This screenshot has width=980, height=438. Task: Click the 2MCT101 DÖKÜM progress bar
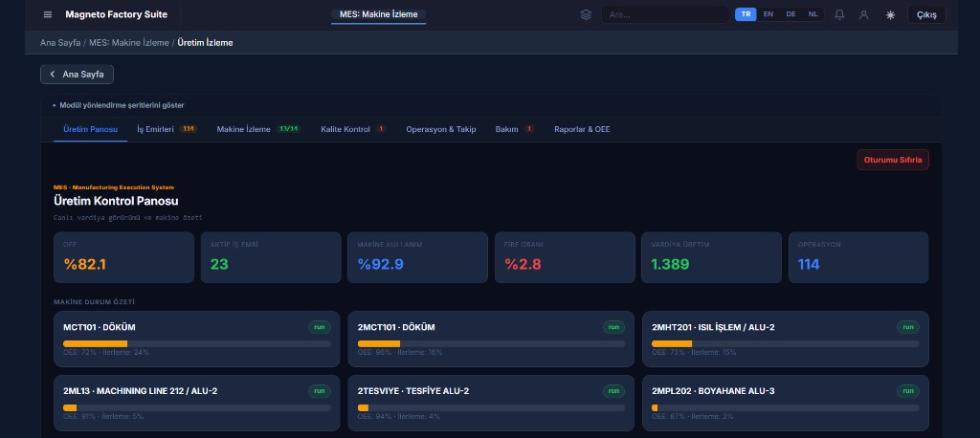(x=491, y=343)
